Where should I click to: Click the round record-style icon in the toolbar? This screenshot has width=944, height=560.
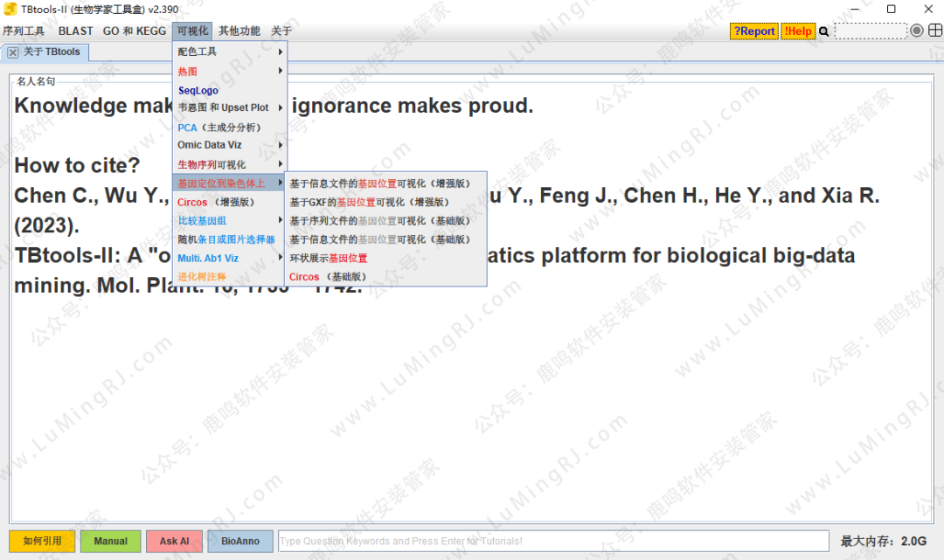916,31
